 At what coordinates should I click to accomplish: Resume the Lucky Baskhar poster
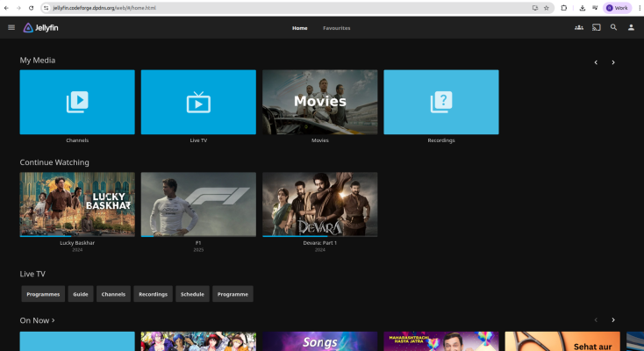tap(77, 204)
